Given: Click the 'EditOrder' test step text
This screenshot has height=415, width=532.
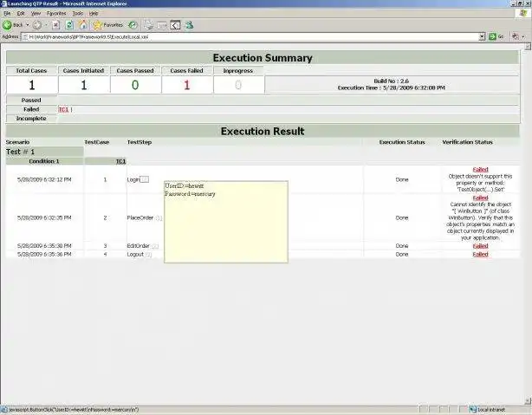Looking at the screenshot, I should click(x=139, y=246).
